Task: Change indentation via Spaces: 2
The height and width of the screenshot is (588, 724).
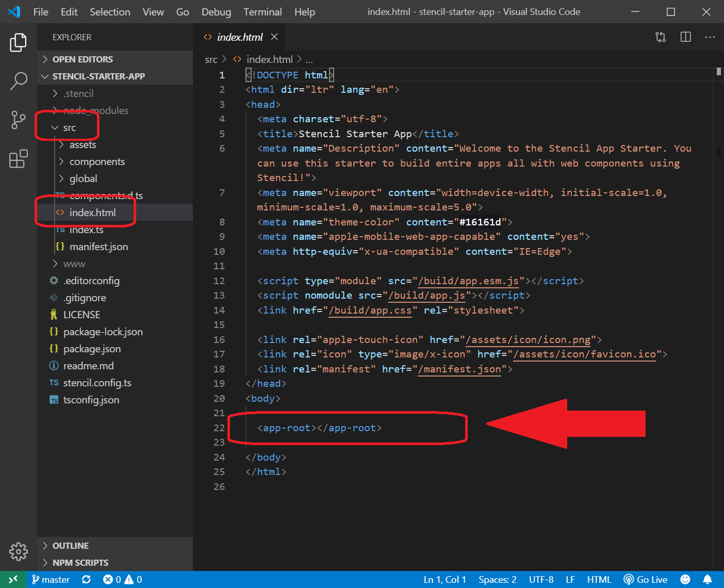Action: 497,580
